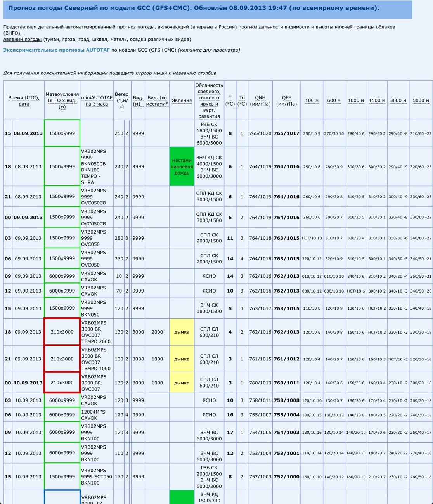Viewport: 433px width, 504px height.
Task: Click the Время (UTC), дата column header
Action: pos(24,100)
